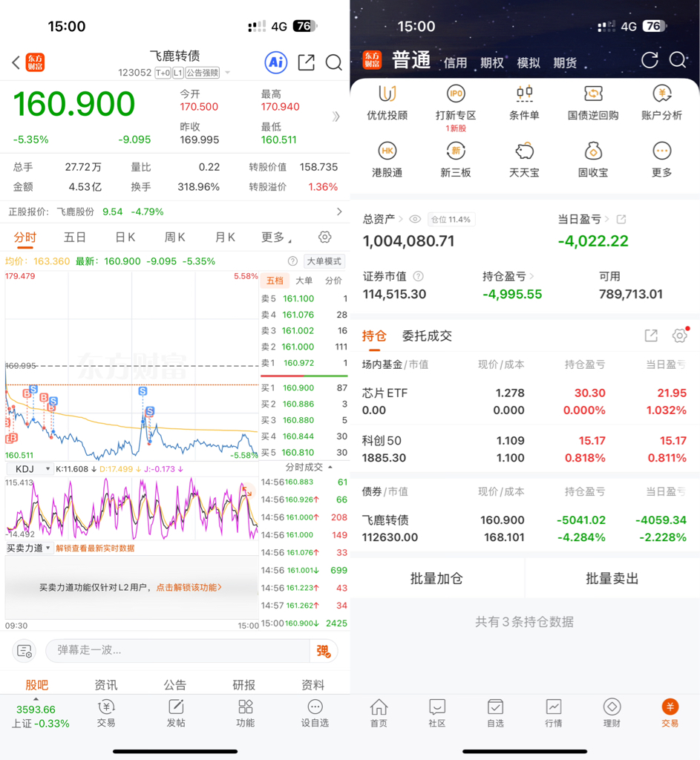Open search on the trading page
Screen dimensions: 700x760
pos(678,60)
